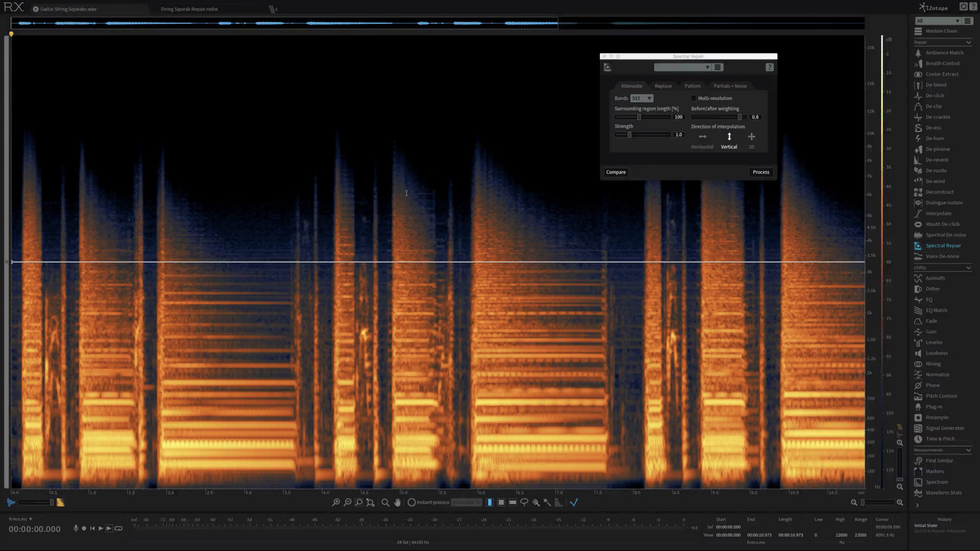This screenshot has width=980, height=551.
Task: Click the Process button
Action: 760,172
